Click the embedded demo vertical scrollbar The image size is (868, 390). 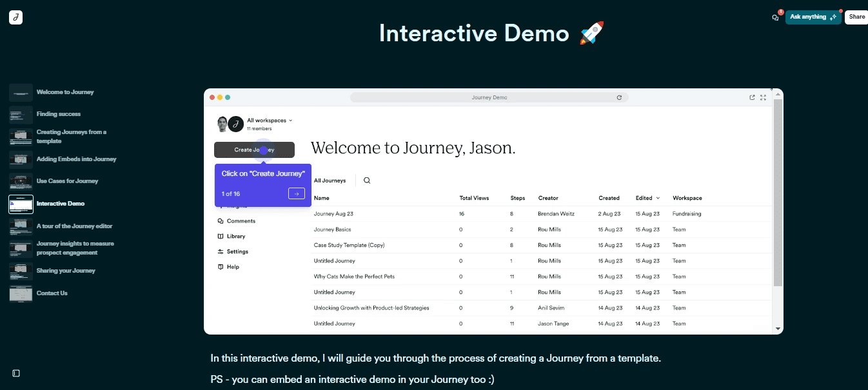coord(778,193)
